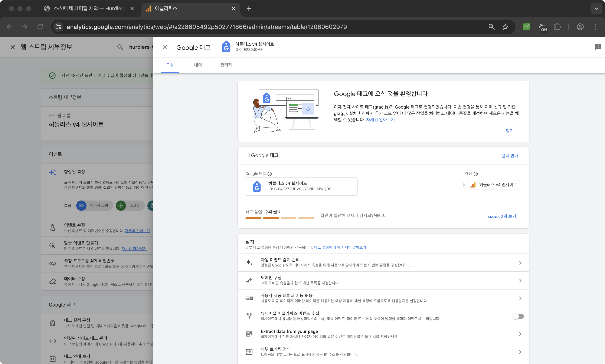
Task: Switch to the 관리자 tab
Action: [226, 65]
